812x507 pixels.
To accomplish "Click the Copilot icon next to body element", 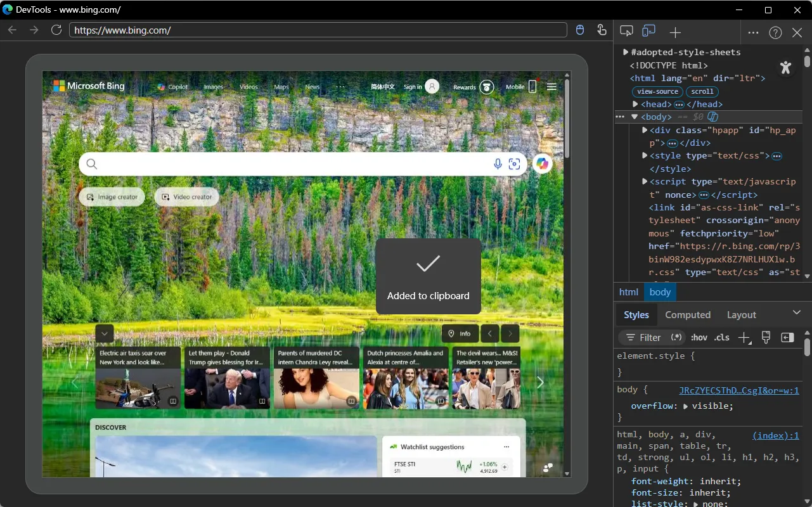I will [712, 117].
